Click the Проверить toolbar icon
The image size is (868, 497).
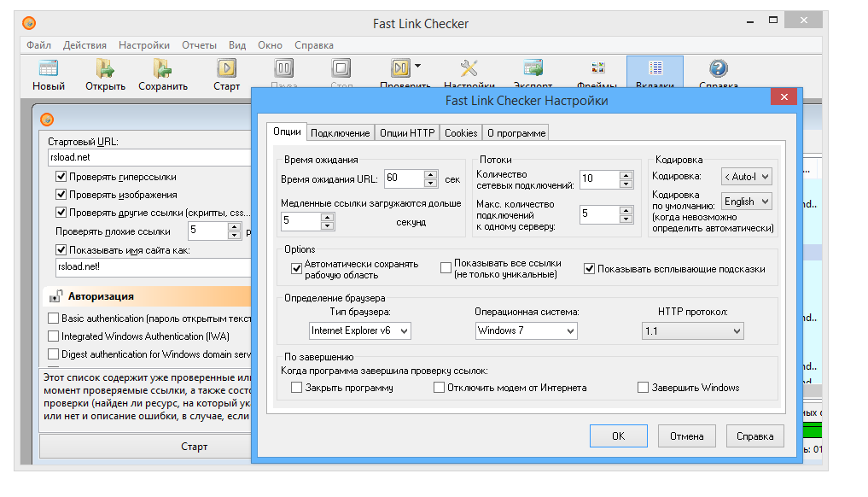(401, 68)
